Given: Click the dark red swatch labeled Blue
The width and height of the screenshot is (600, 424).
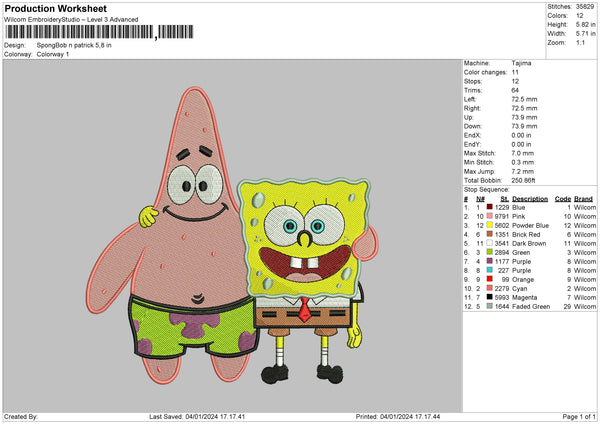Looking at the screenshot, I should click(x=489, y=207).
